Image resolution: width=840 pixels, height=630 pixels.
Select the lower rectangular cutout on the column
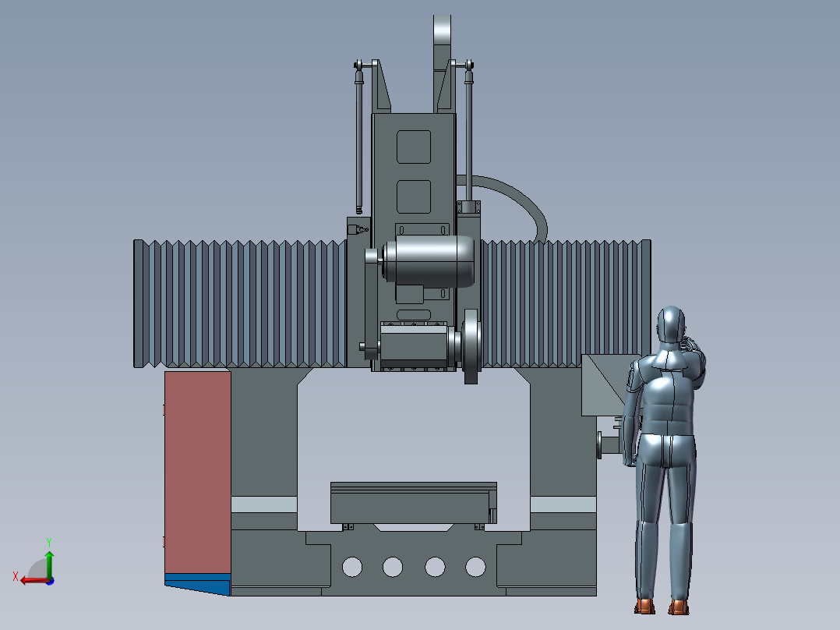414,196
